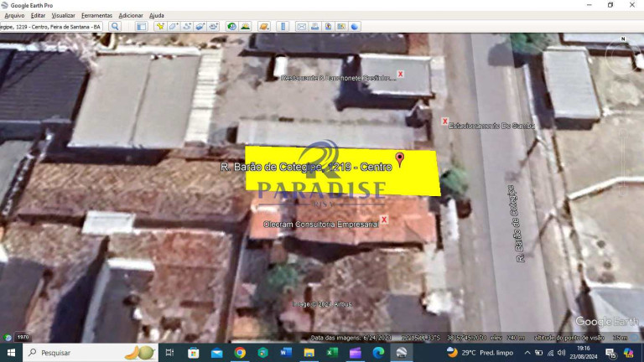Open Excel from the taskbar
Image resolution: width=644 pixels, height=362 pixels.
[x=332, y=353]
